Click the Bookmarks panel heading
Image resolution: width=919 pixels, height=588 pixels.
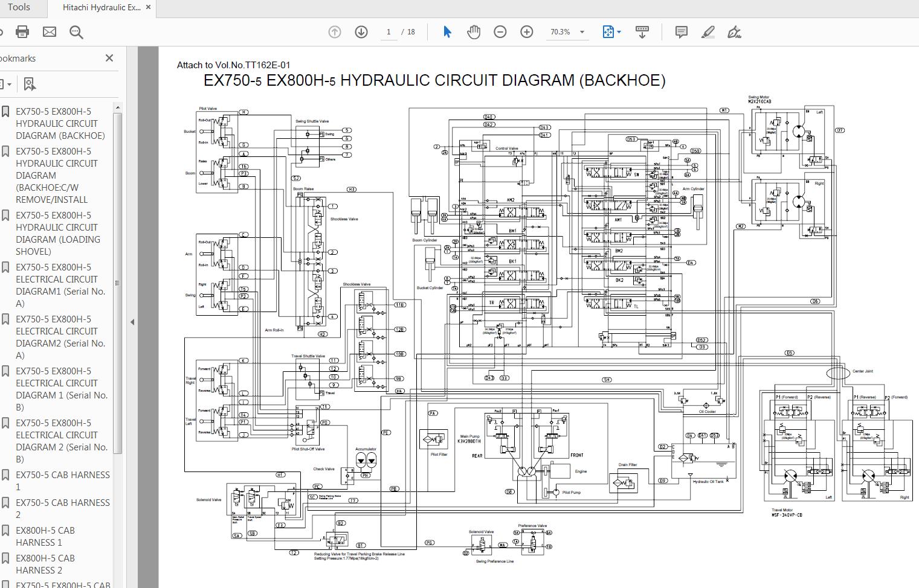(18, 59)
